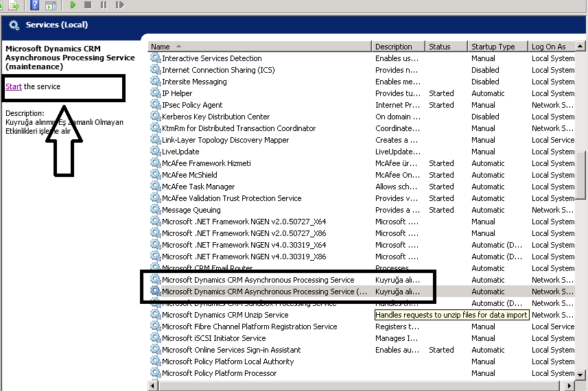Click the Started status of IP Helper
Screen dimensions: 588x391
[441, 93]
